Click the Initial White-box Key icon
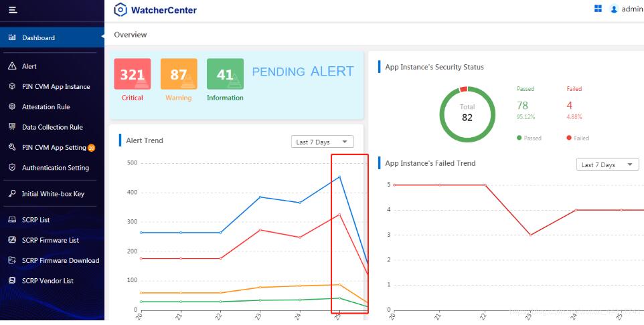 pos(12,194)
